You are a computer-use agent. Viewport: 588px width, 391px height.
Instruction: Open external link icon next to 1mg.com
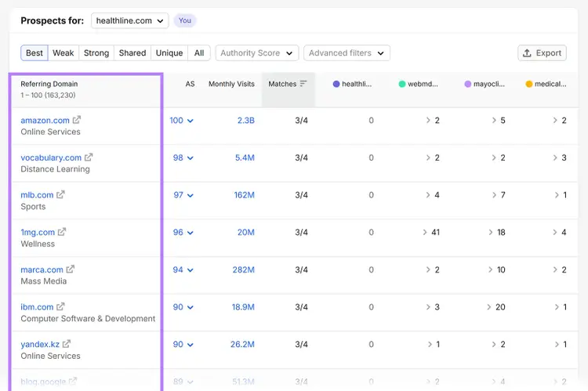tap(62, 232)
